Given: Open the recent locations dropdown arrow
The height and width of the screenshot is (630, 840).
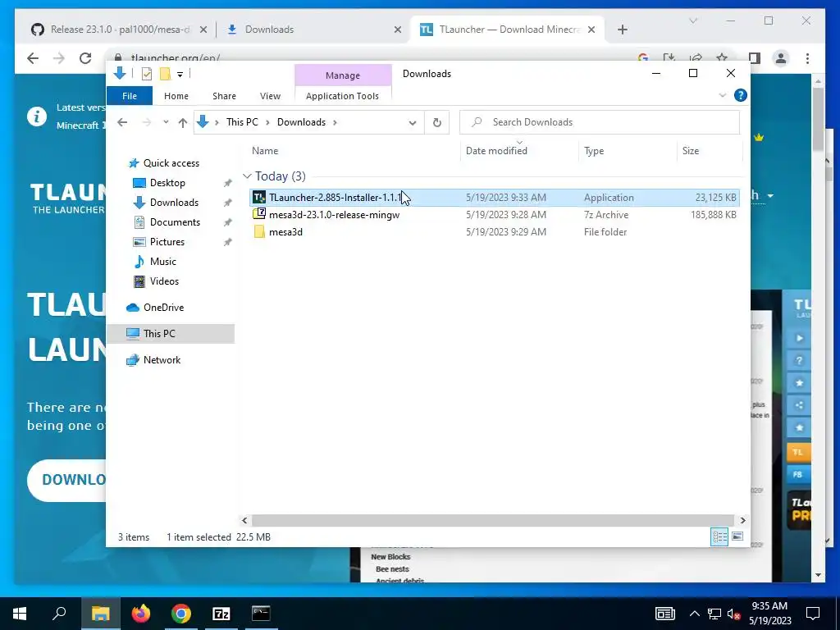Looking at the screenshot, I should [166, 122].
